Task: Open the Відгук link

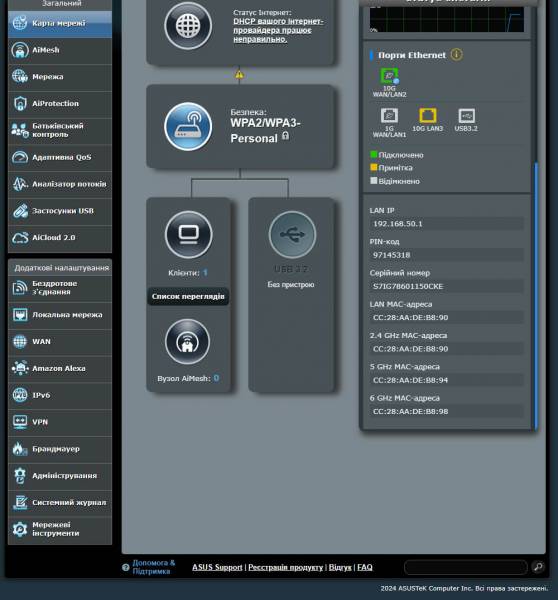Action: (340, 567)
